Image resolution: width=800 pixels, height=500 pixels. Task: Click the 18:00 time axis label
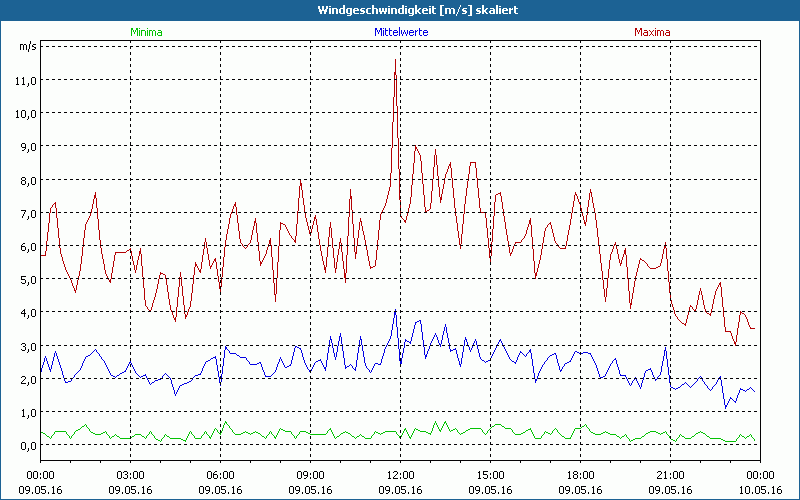(x=581, y=476)
